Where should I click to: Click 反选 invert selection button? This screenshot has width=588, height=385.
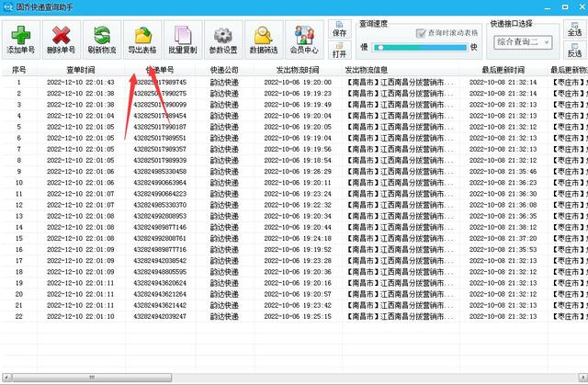point(574,51)
